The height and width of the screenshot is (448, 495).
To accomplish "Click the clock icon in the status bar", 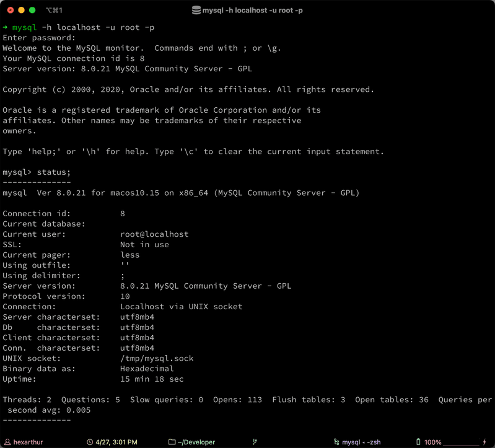I will pyautogui.click(x=90, y=442).
